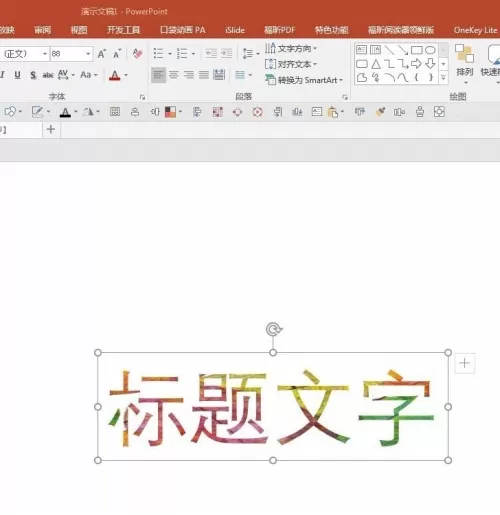Open the 审阅 review tab
This screenshot has width=500, height=515.
click(x=43, y=30)
